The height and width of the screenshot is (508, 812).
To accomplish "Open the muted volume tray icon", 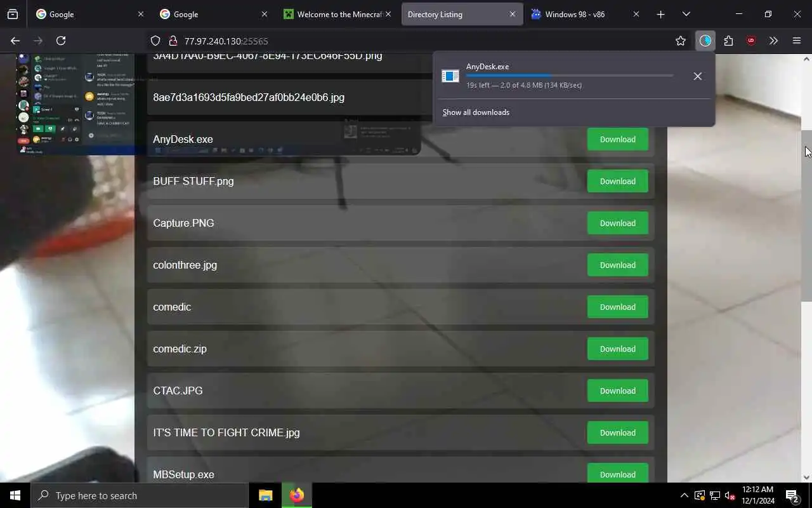I will point(730,495).
